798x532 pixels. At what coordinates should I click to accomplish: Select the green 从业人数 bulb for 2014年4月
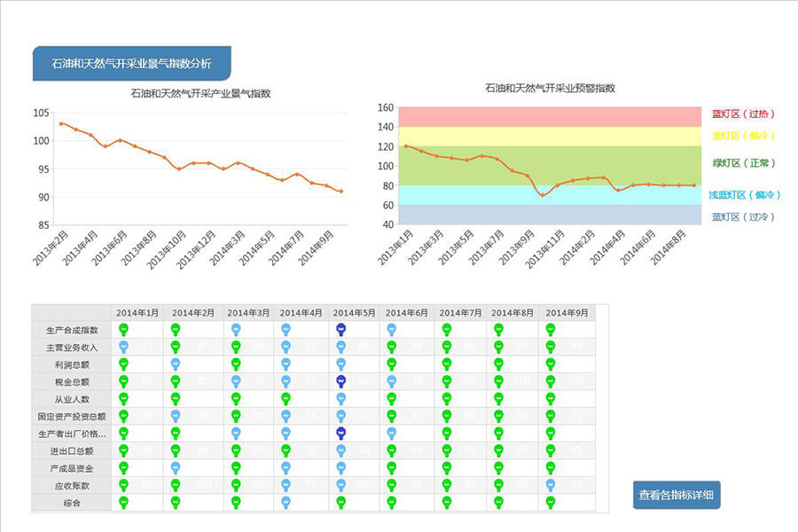pos(286,399)
